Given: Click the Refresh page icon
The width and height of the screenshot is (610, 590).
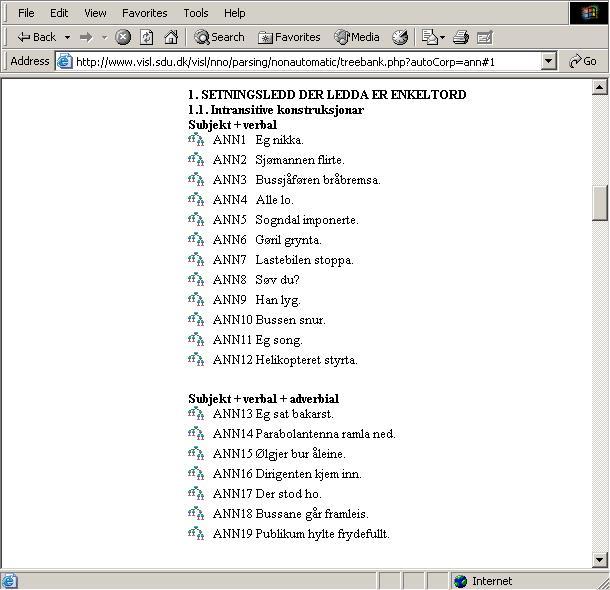Looking at the screenshot, I should point(147,37).
